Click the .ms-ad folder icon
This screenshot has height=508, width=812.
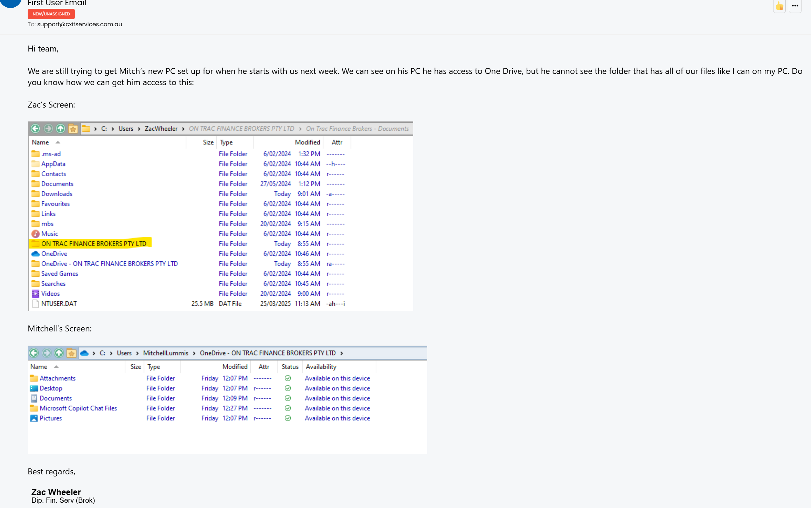tap(35, 154)
